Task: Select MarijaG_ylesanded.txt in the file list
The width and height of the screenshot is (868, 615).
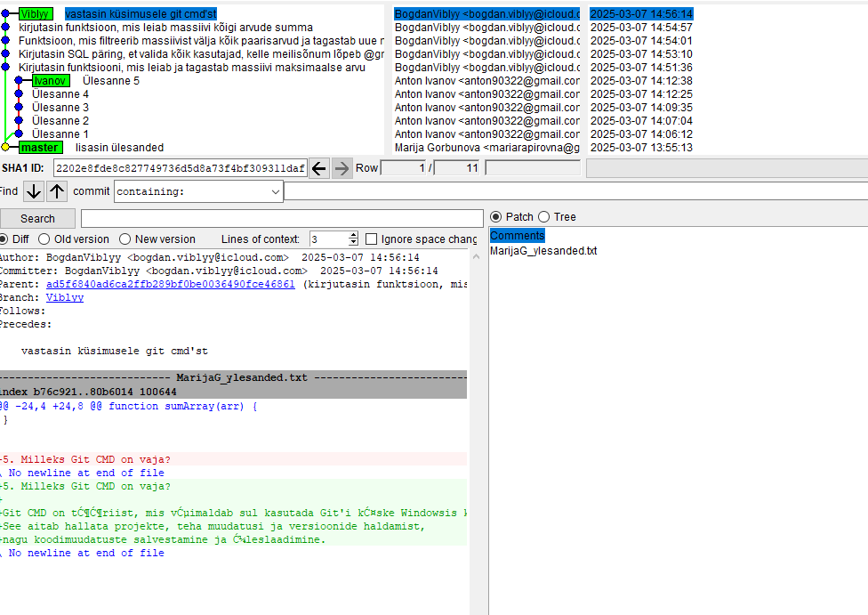Action: point(543,251)
